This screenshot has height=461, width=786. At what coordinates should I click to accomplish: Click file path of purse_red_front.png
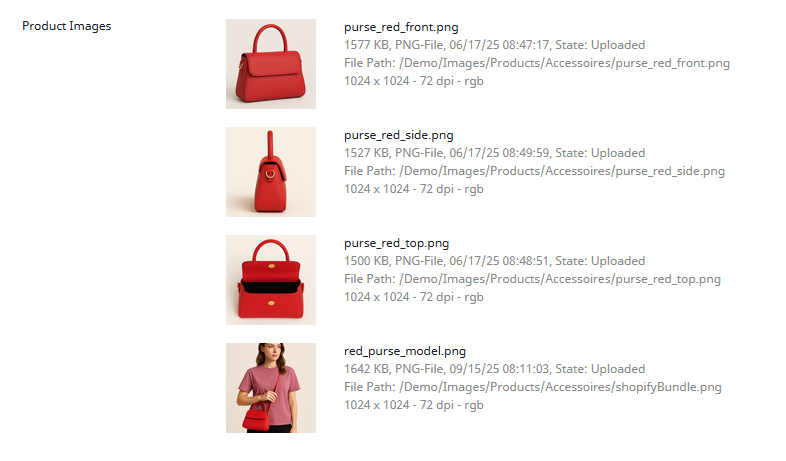pyautogui.click(x=537, y=63)
